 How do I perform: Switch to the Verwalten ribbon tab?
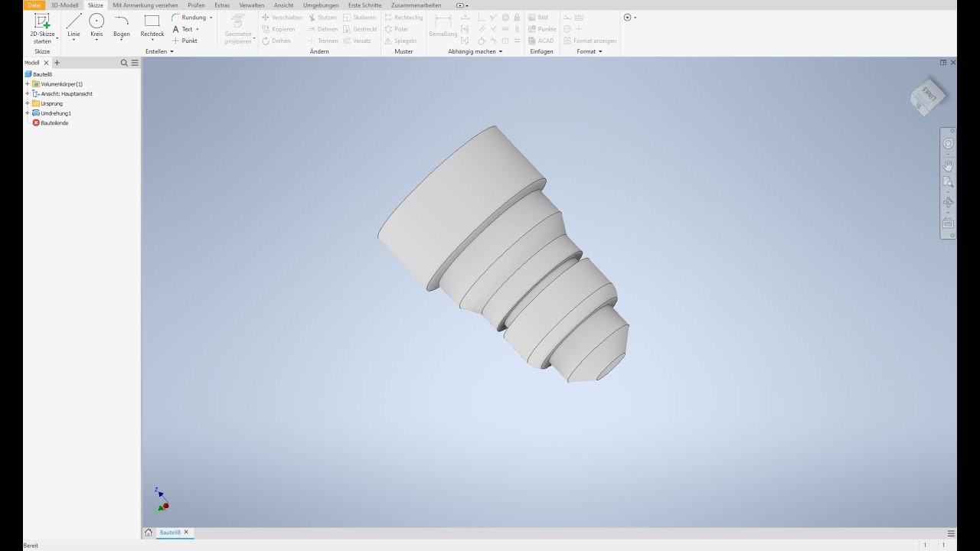pos(252,5)
